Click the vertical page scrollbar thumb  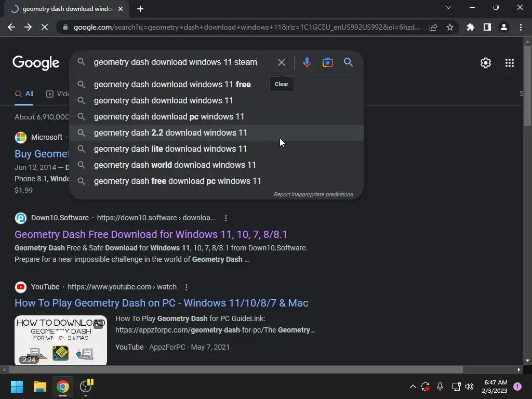click(527, 85)
